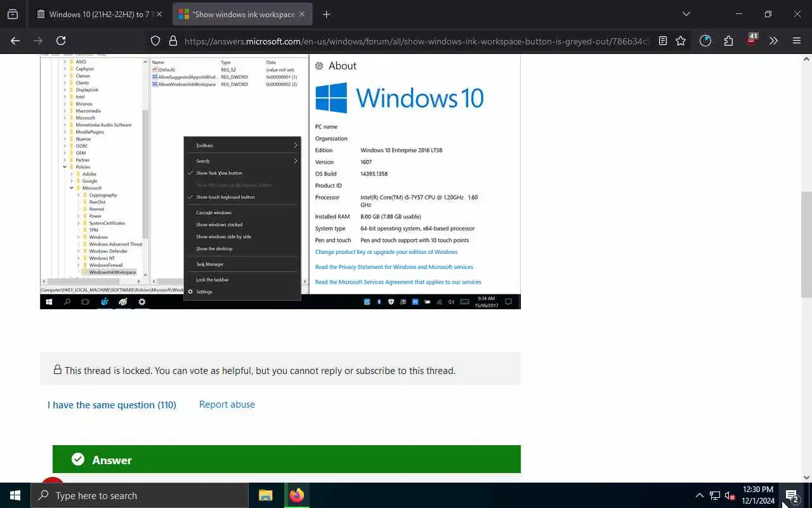Click the page vertical scrollbar thumb
This screenshot has width=812, height=508.
click(x=806, y=244)
